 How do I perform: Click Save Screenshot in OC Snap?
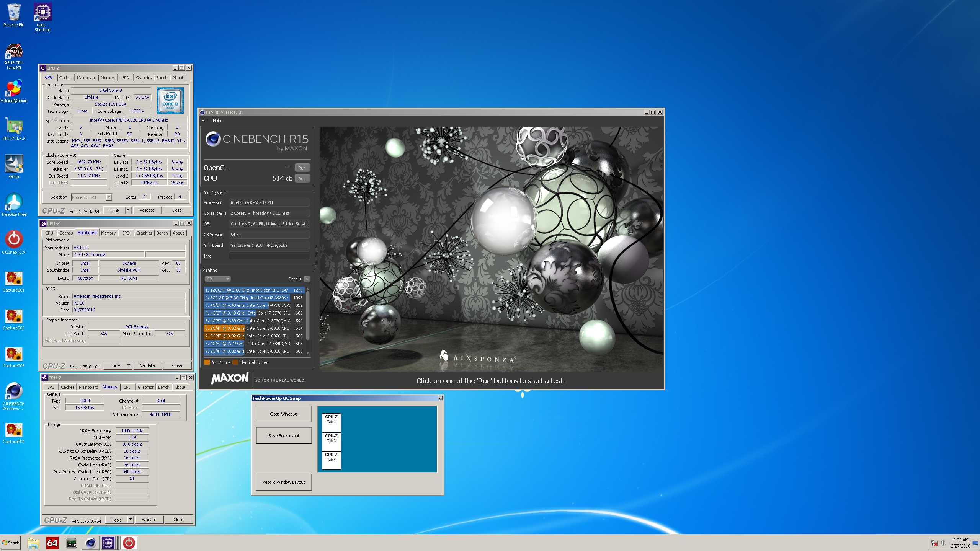coord(284,436)
